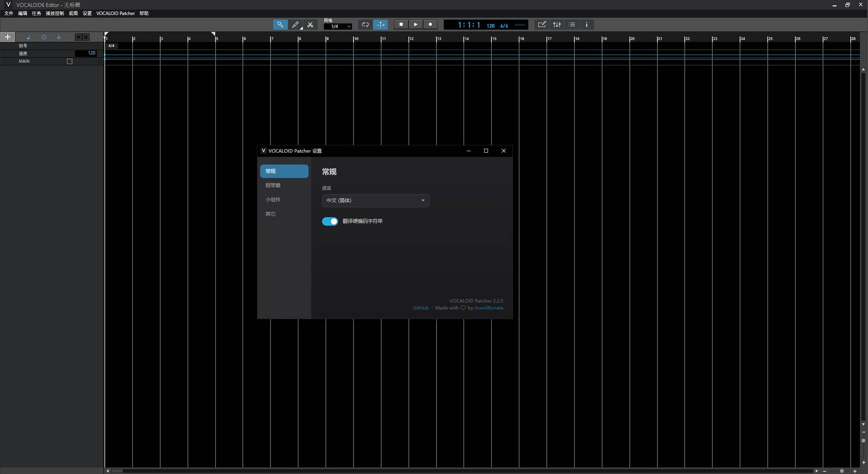Close the VOCALOID Patcher settings dialog
The width and height of the screenshot is (868, 474).
tap(504, 151)
